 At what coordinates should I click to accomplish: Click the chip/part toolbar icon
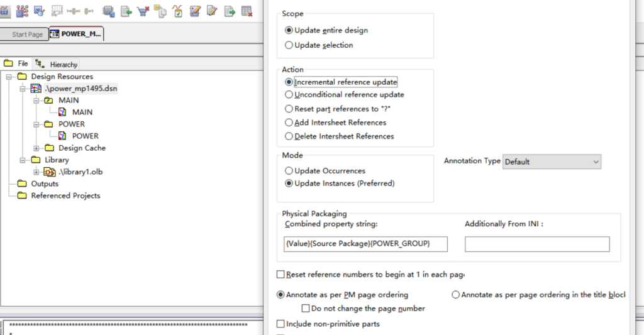(x=109, y=11)
